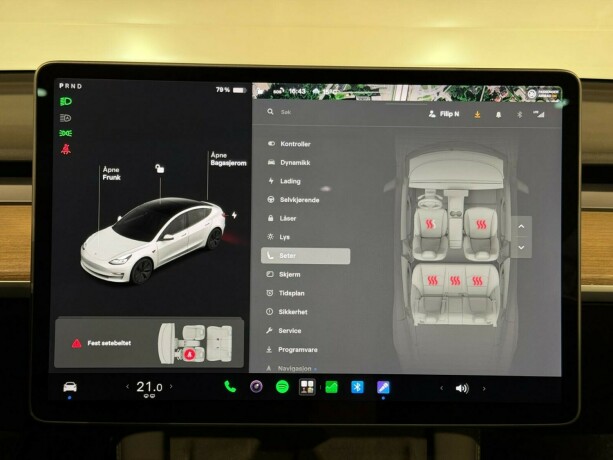Tap the white car model image
Screen dimensions: 613x460
pos(153,240)
